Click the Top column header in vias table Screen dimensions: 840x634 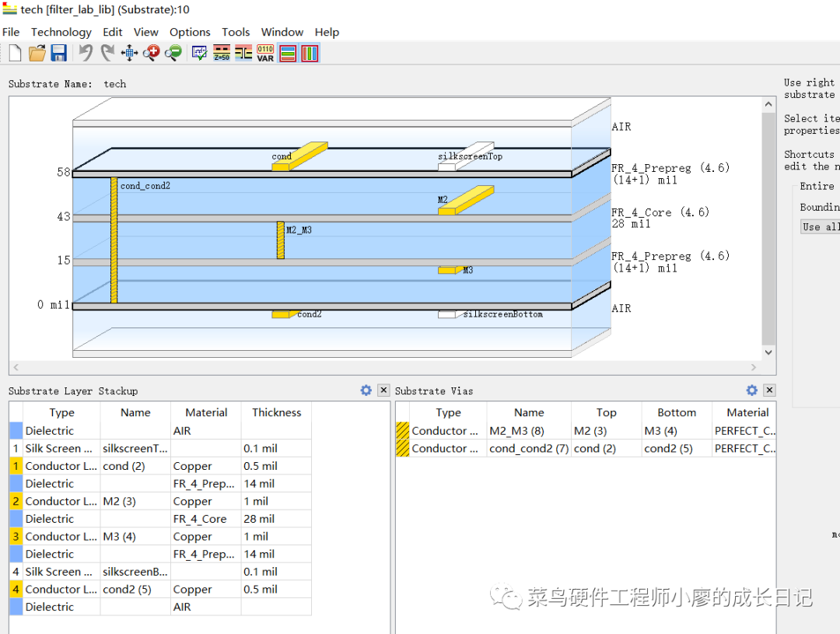[607, 412]
